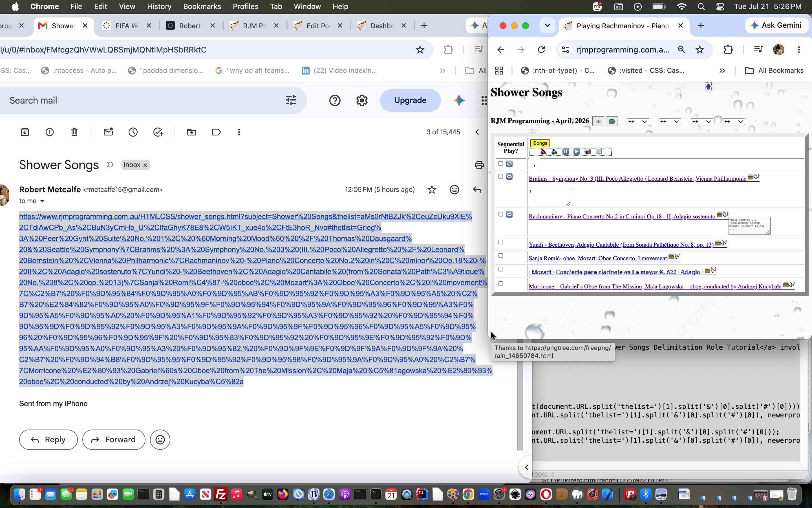Open tab search chevron in right Chrome window
This screenshot has width=812, height=508.
(547, 25)
